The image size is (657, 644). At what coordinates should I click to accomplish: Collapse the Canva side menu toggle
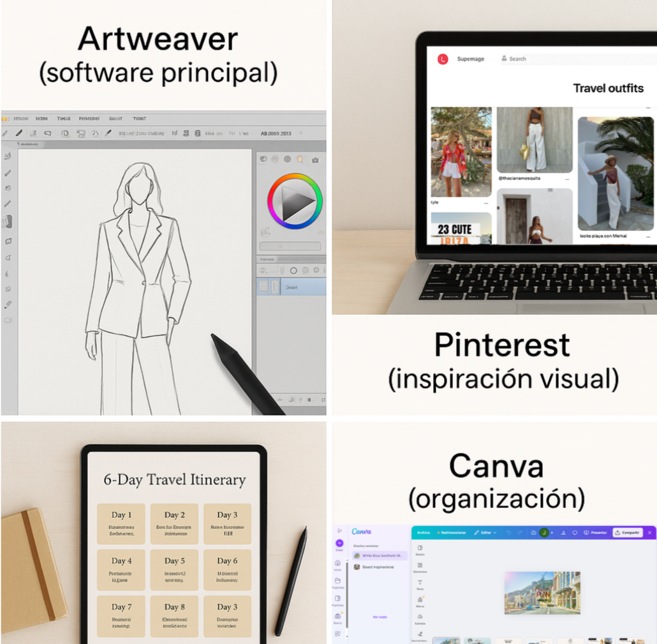click(339, 531)
